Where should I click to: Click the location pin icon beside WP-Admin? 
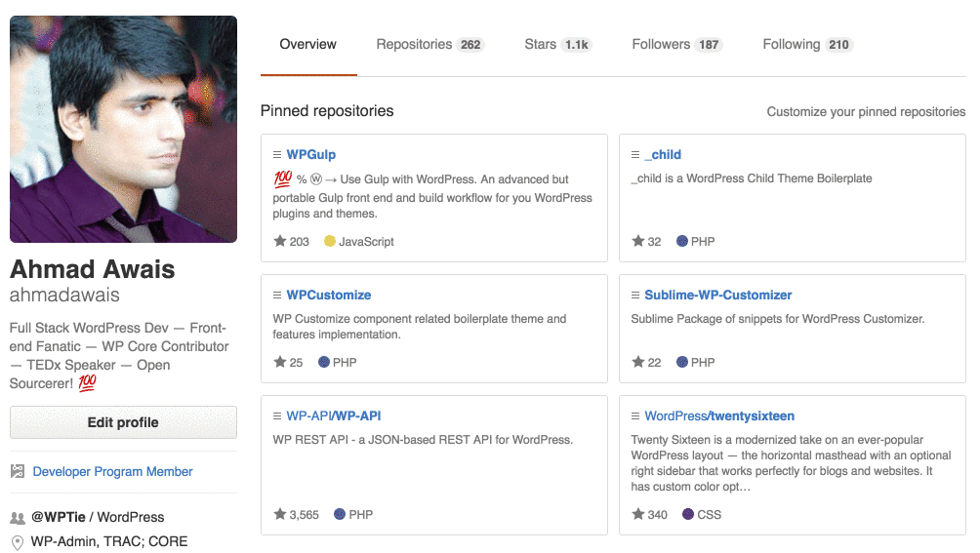[x=18, y=542]
